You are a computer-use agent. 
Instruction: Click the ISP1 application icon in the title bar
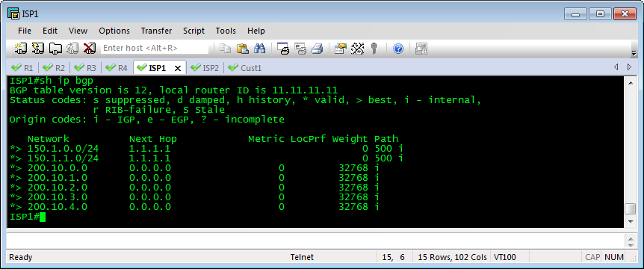click(x=14, y=13)
